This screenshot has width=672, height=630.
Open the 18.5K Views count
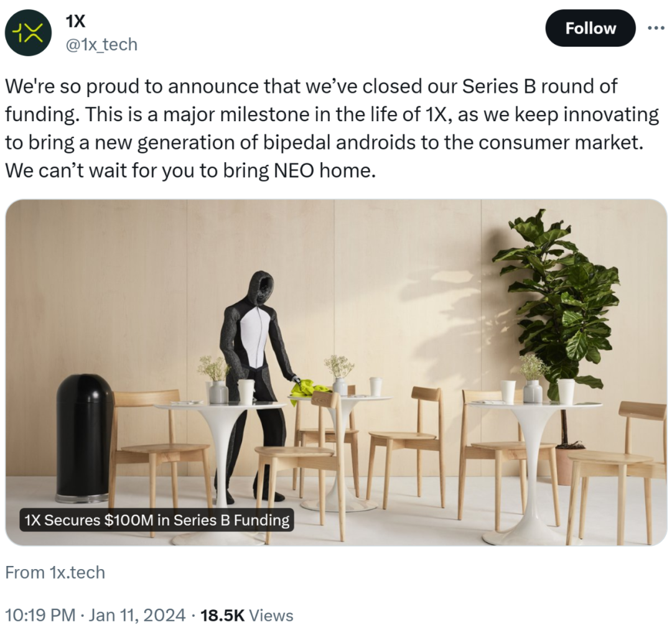[x=246, y=616]
